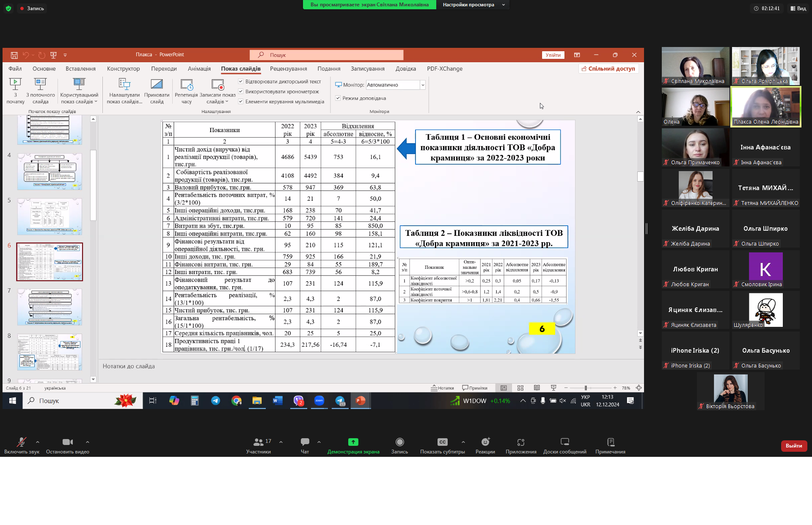
Task: Collapse the PowerPoint ribbon with the chevron
Action: tap(638, 112)
